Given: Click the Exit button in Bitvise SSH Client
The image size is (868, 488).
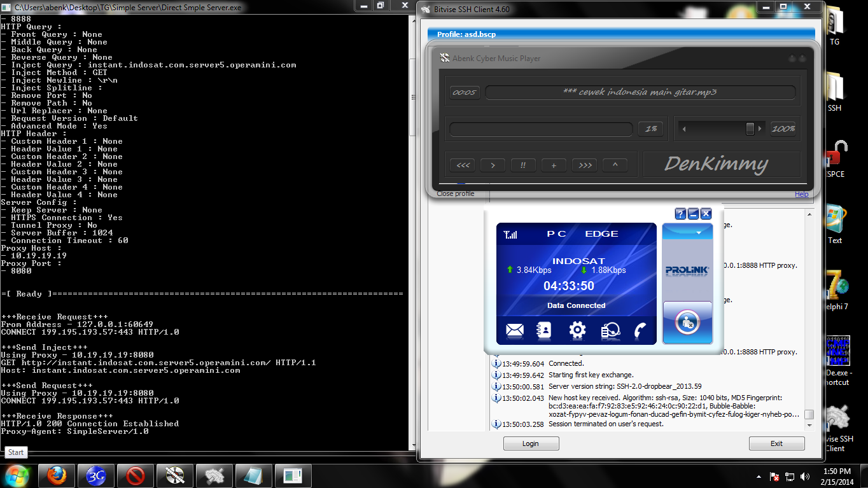Looking at the screenshot, I should coord(776,443).
